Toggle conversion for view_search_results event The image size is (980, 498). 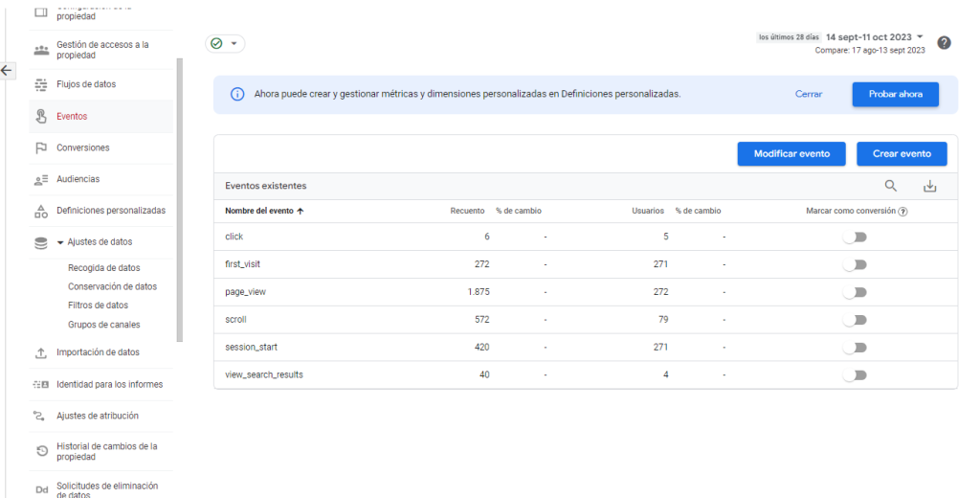[x=854, y=375]
